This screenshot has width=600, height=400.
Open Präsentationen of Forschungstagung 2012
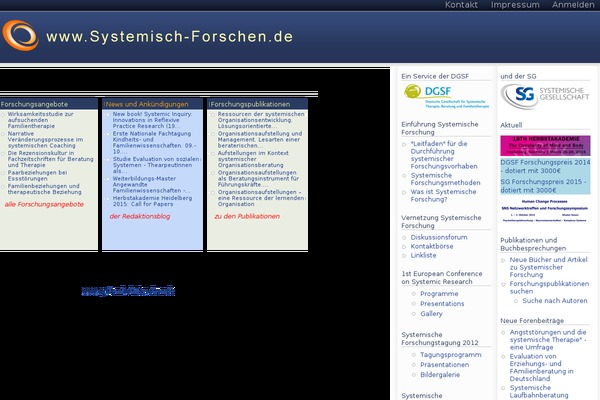(444, 365)
